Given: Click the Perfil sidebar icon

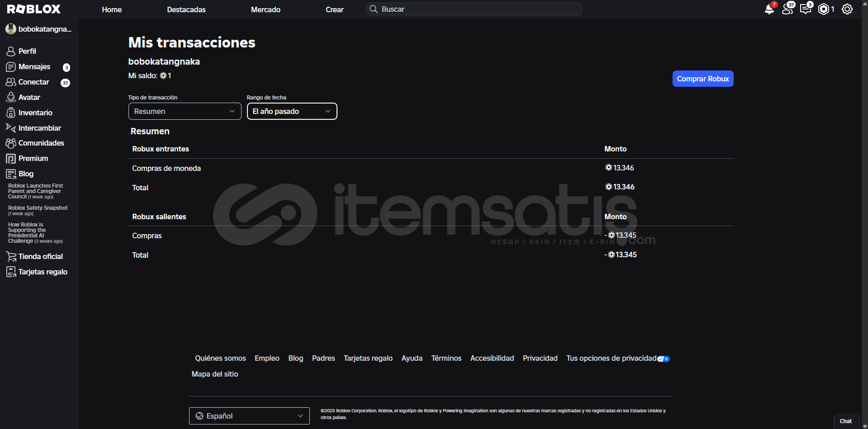Looking at the screenshot, I should pyautogui.click(x=11, y=51).
